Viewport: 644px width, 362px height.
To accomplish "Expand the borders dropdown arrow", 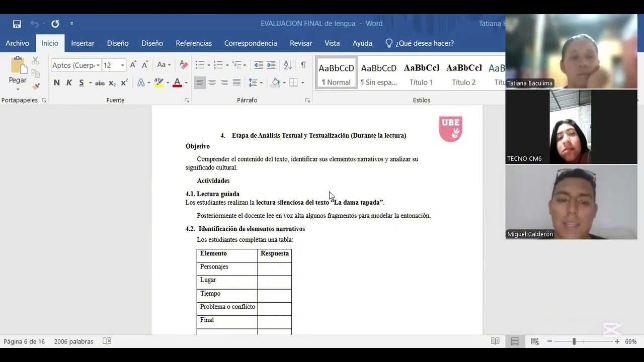I will (302, 83).
